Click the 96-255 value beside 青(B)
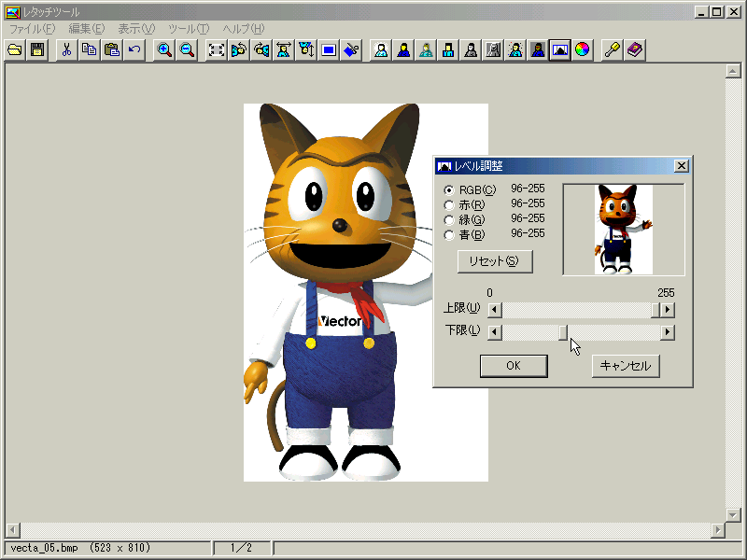 point(528,233)
